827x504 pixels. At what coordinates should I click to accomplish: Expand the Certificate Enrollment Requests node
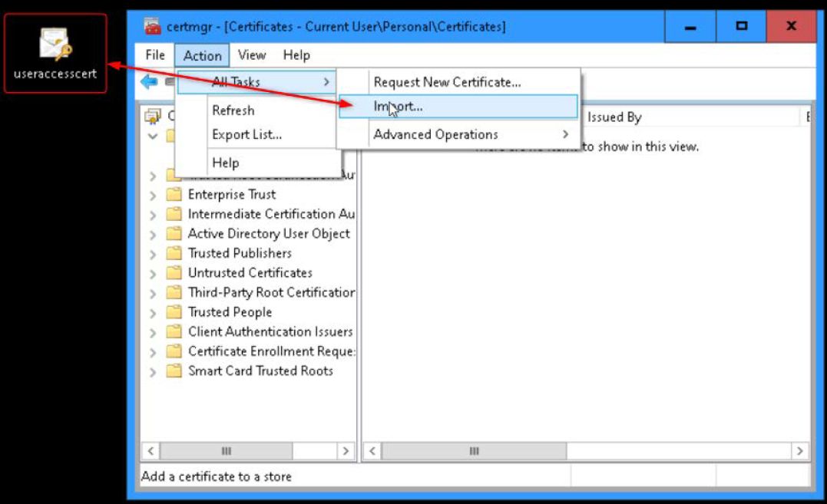click(153, 352)
